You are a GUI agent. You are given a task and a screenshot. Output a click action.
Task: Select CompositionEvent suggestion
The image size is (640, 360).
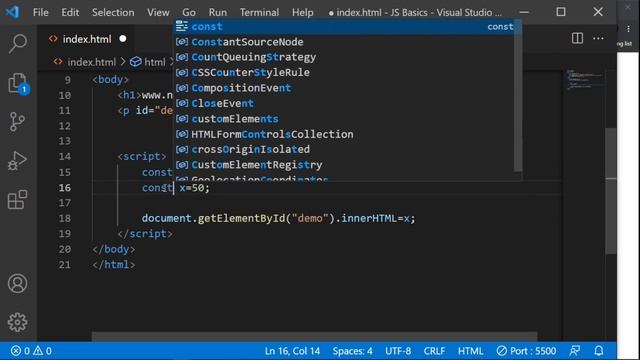[x=344, y=88]
